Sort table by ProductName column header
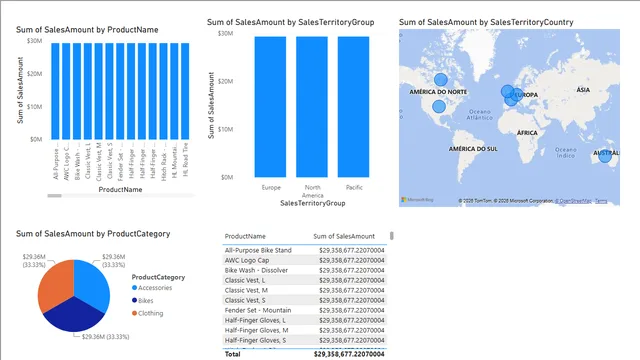The height and width of the screenshot is (360, 640). pyautogui.click(x=245, y=236)
